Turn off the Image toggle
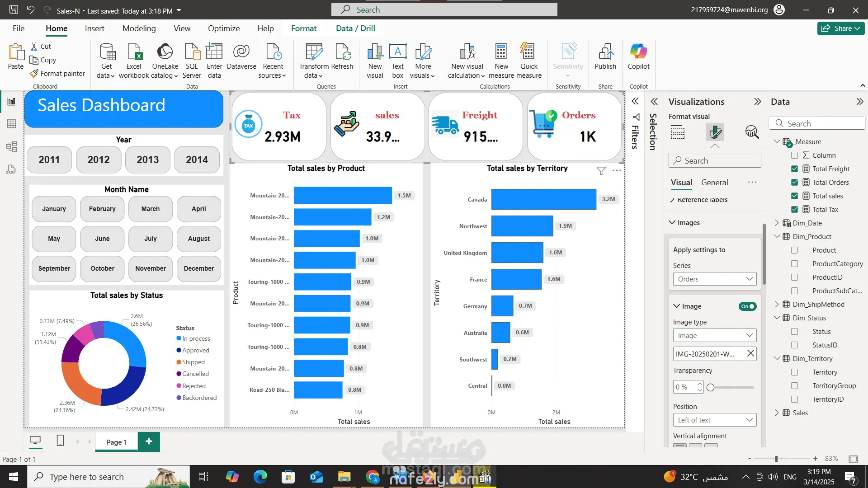 747,306
